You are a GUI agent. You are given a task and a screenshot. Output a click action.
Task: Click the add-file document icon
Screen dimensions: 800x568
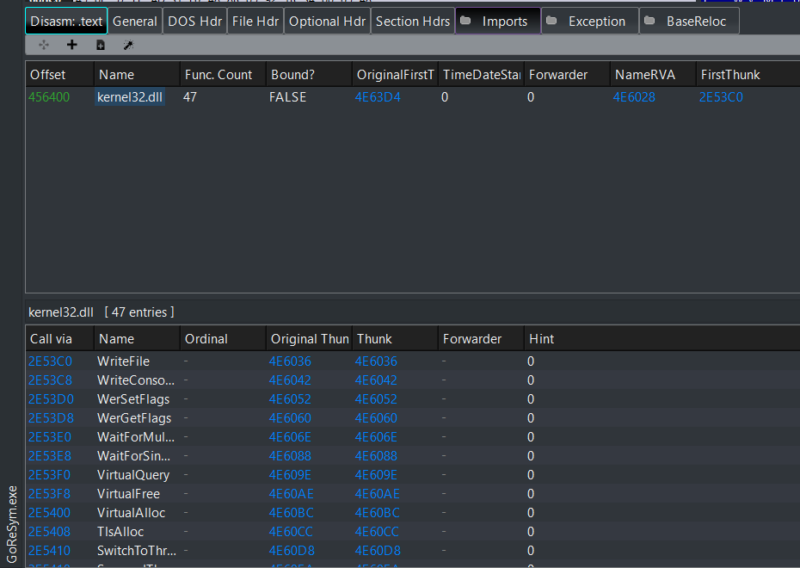pos(101,45)
